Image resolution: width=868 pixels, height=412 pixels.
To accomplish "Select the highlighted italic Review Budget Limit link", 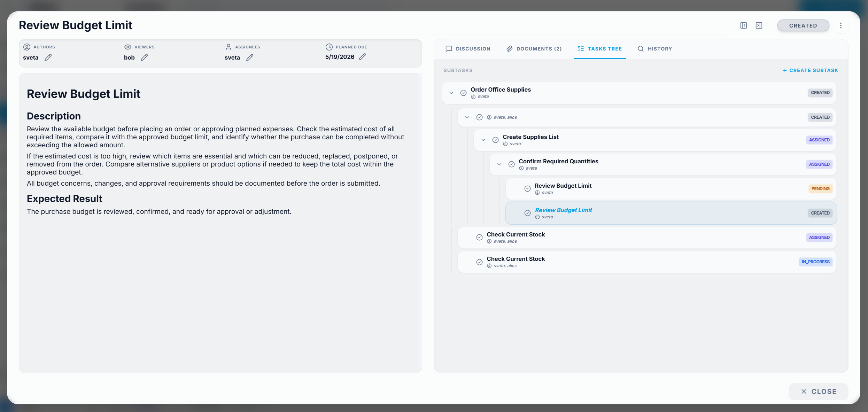I will coord(563,210).
